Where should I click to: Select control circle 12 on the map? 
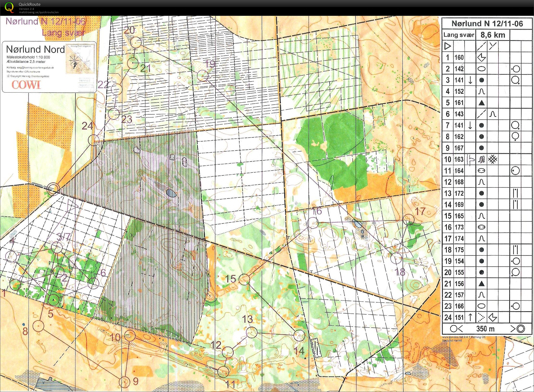pos(227,352)
